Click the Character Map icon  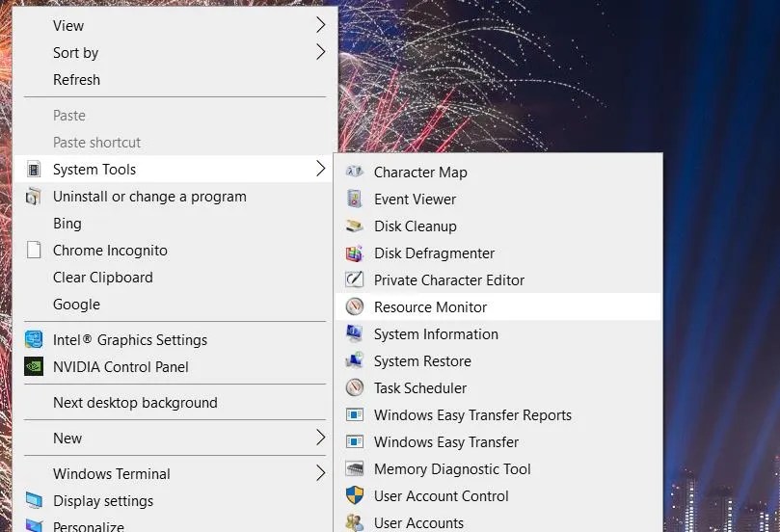pyautogui.click(x=355, y=172)
